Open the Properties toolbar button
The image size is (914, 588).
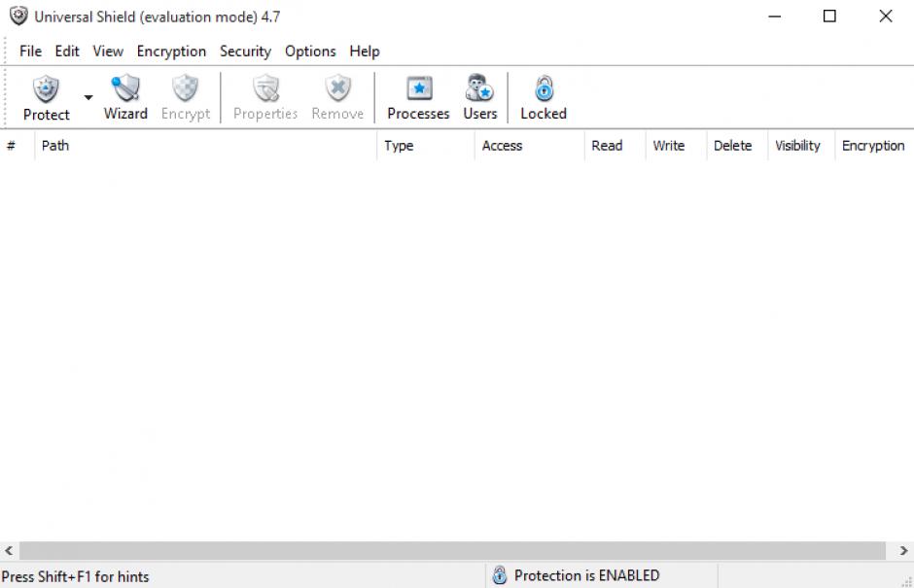(265, 97)
